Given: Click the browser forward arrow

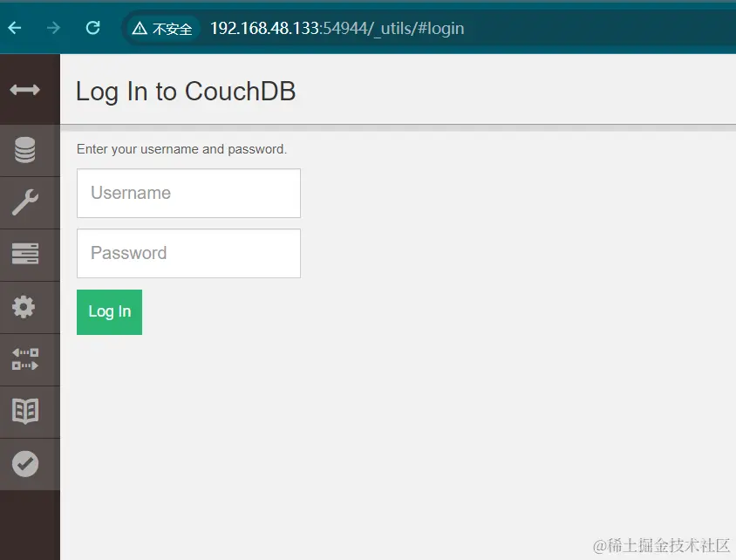Looking at the screenshot, I should click(x=53, y=28).
